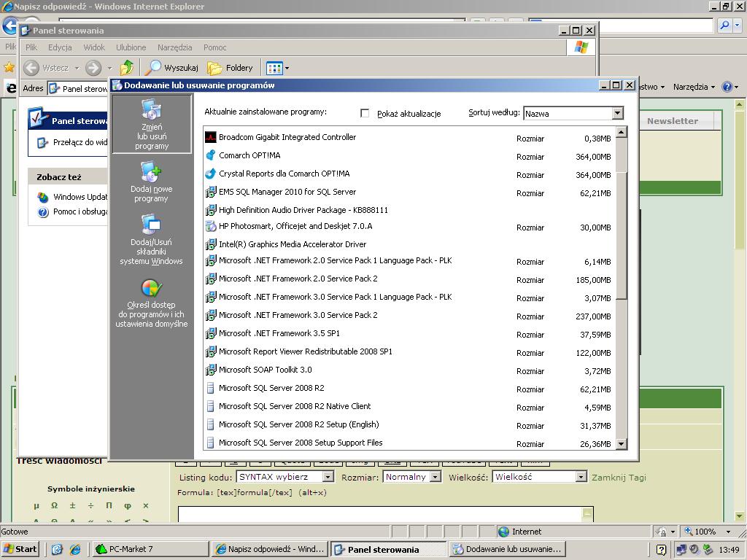Click the Windows Update icon under Zobacz też
Screen dimensions: 747x560
tap(43, 197)
